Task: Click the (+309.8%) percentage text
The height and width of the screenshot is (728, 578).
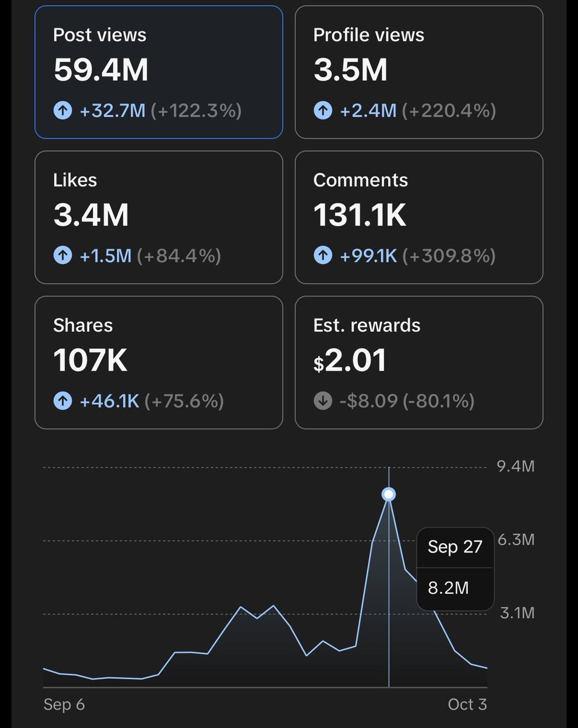Action: click(x=449, y=256)
